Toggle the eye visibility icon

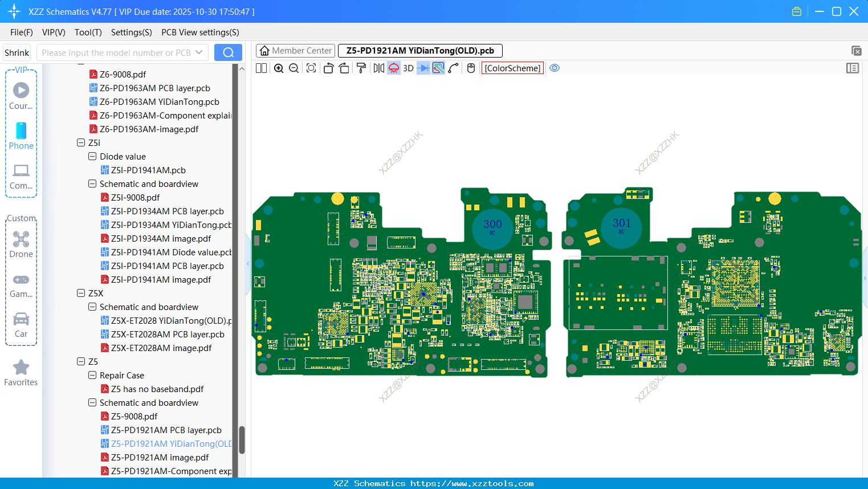tap(555, 68)
